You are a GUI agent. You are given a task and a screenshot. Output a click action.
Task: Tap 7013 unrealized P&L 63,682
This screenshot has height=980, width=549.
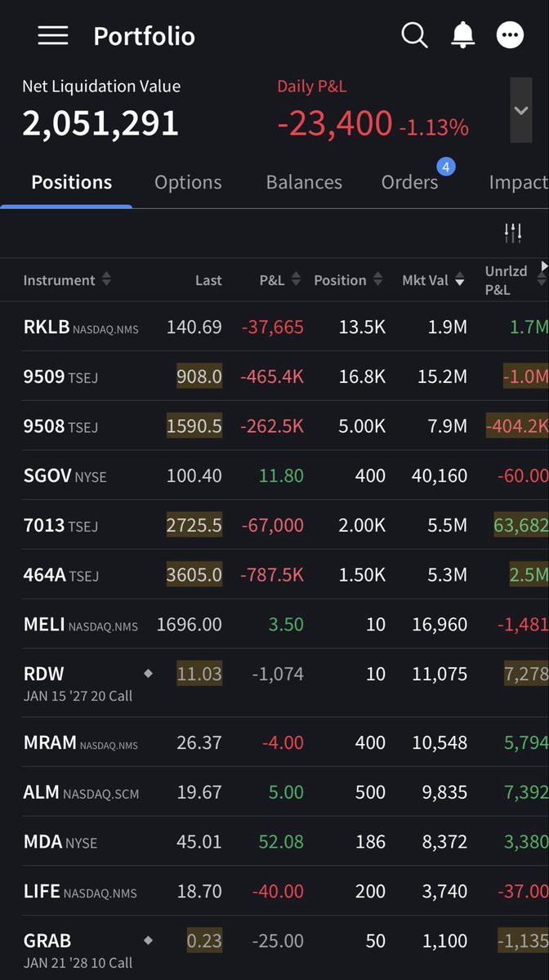pyautogui.click(x=521, y=525)
